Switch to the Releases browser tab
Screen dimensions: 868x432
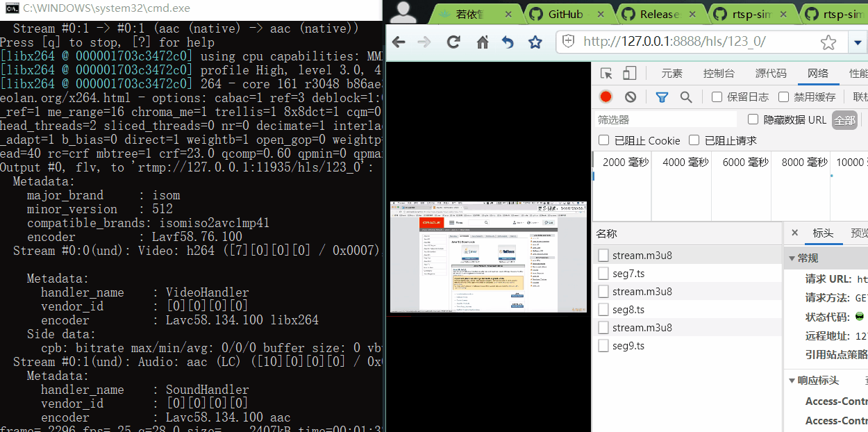(x=660, y=14)
